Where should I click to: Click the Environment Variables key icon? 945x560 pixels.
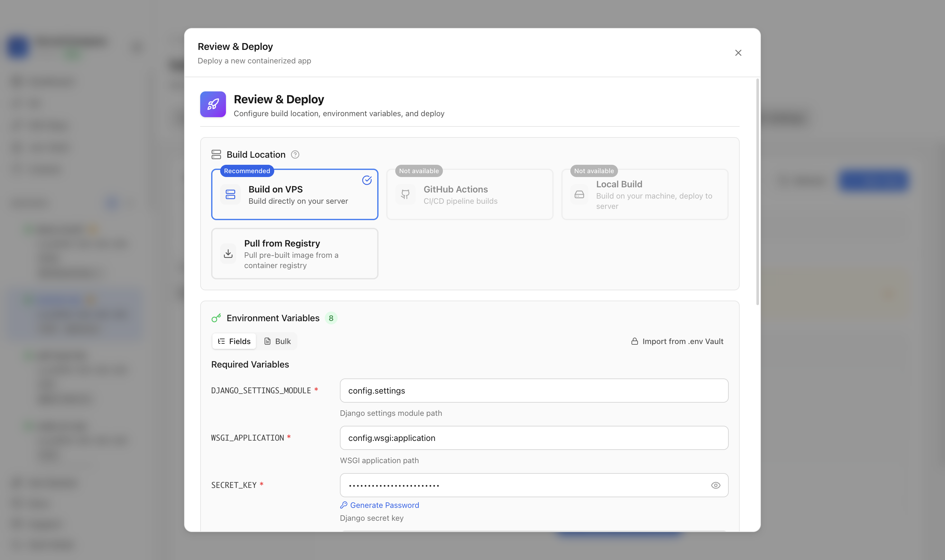pos(216,318)
